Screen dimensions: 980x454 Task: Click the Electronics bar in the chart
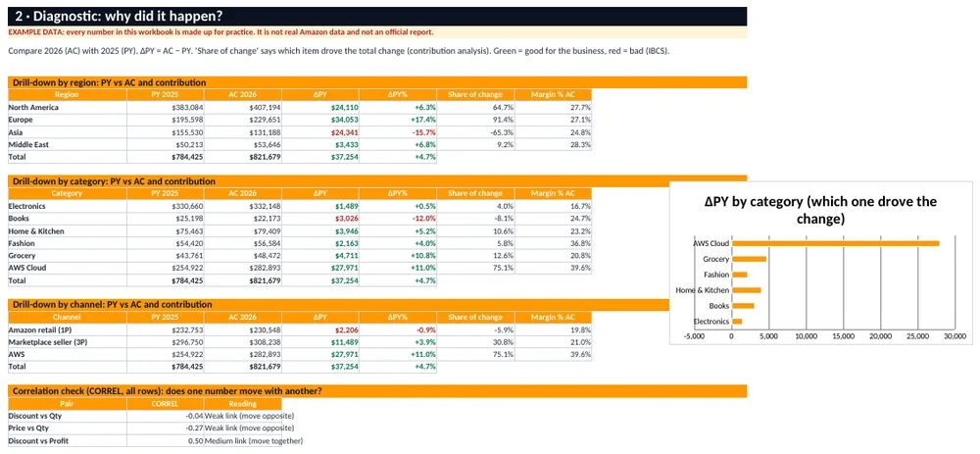pos(737,322)
